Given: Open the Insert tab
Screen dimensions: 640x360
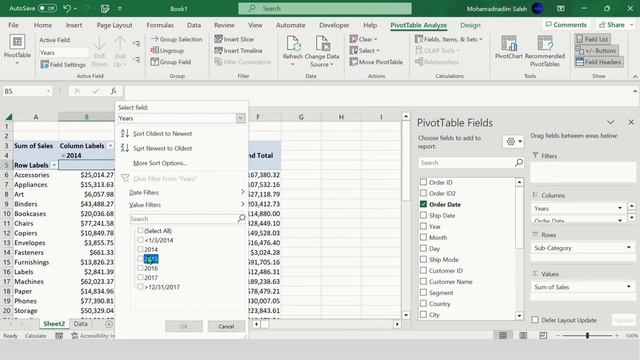Looking at the screenshot, I should pos(74,25).
